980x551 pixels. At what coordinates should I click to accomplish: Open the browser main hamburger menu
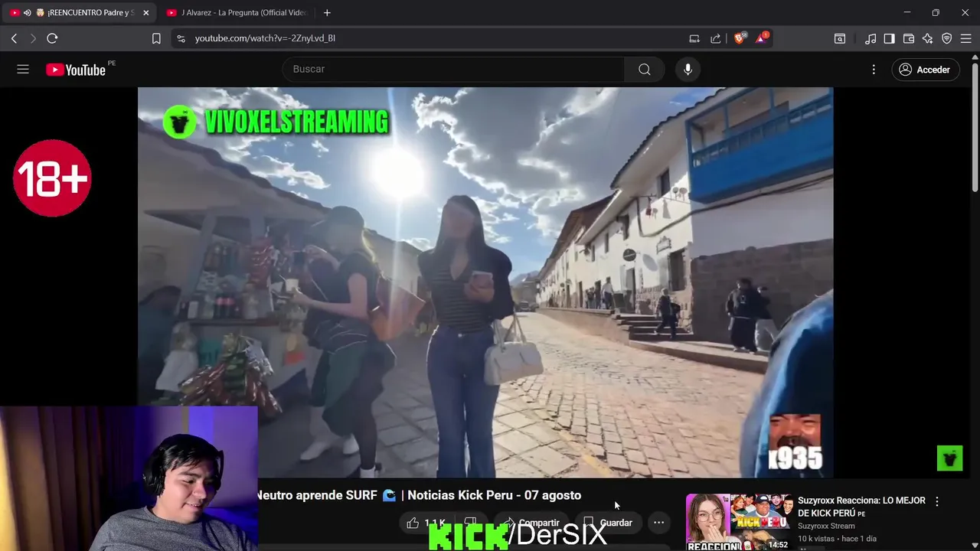(x=965, y=38)
